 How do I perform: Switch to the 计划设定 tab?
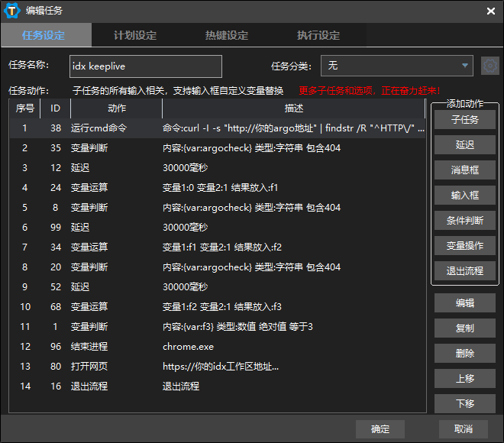click(135, 36)
